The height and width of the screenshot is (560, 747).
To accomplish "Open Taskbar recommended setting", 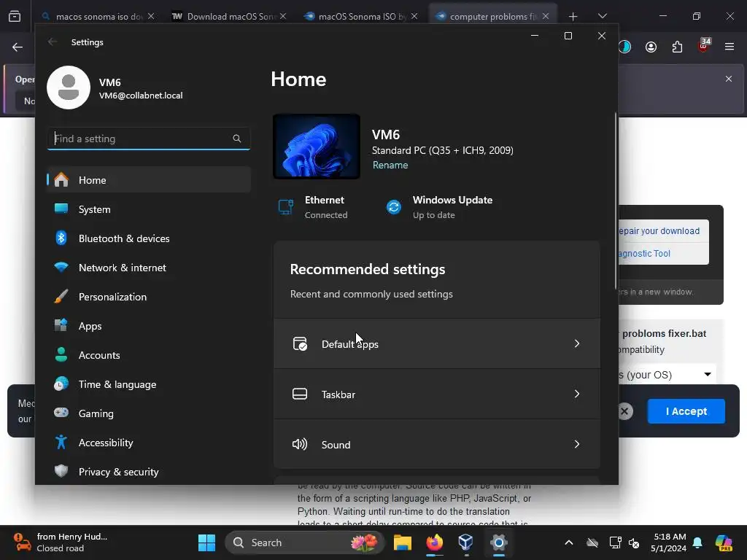I will pos(437,394).
